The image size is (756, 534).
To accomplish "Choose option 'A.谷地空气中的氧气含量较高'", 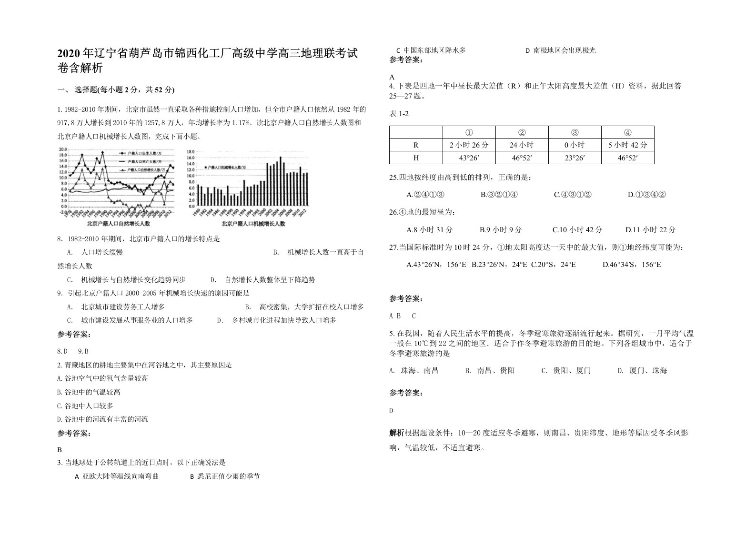I will [102, 378].
